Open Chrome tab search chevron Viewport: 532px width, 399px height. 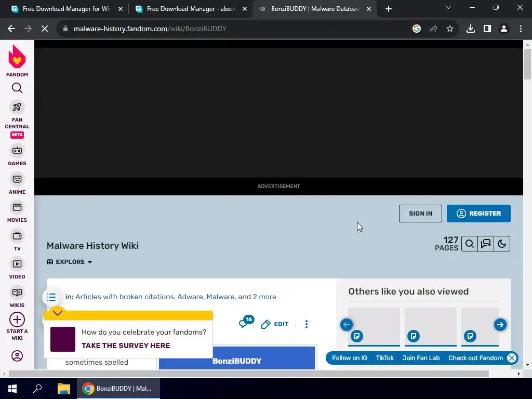pyautogui.click(x=448, y=7)
